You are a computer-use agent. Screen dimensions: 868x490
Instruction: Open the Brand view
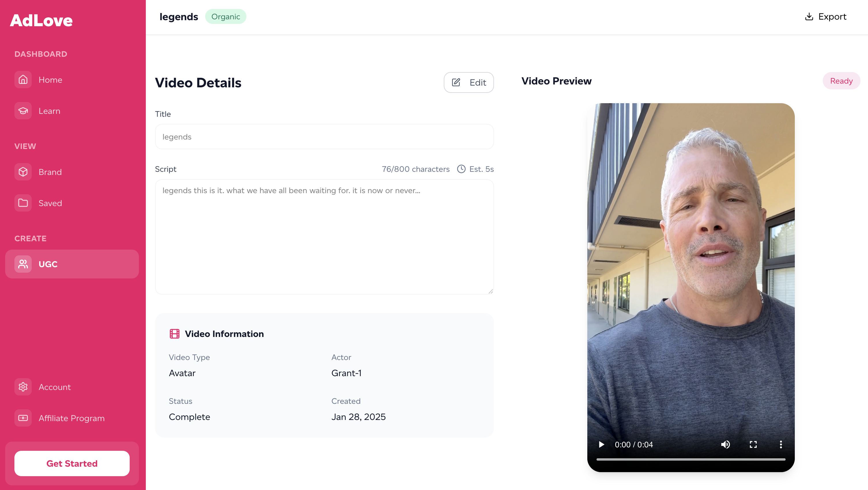72,172
